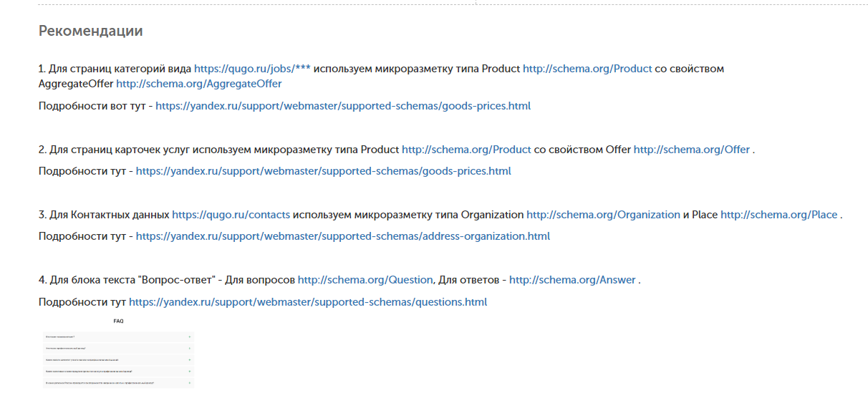Image resolution: width=868 pixels, height=398 pixels.
Task: Expand third question arrow in FAQ thumbnail
Action: pos(190,359)
